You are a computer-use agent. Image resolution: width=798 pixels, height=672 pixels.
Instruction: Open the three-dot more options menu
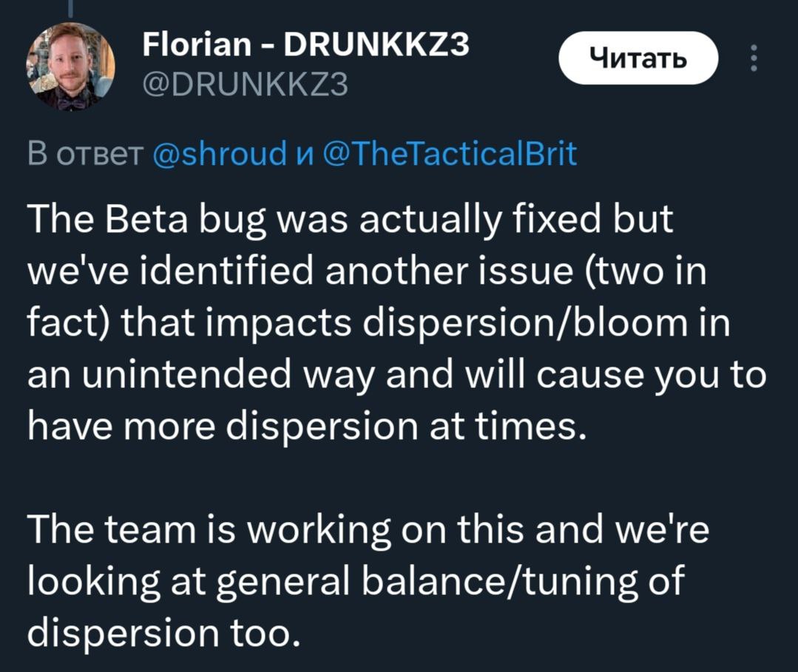(x=753, y=58)
